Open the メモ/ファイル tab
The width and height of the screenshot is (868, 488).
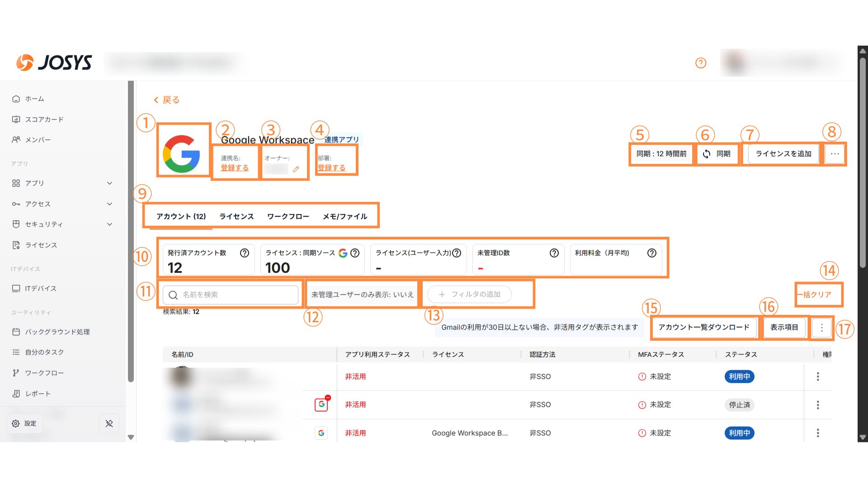(344, 216)
